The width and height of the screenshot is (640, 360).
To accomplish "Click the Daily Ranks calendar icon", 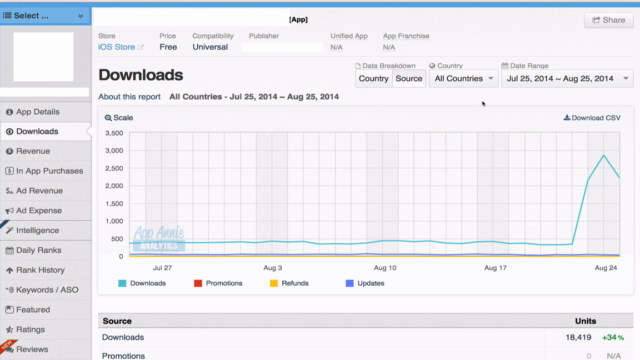I will [x=9, y=250].
